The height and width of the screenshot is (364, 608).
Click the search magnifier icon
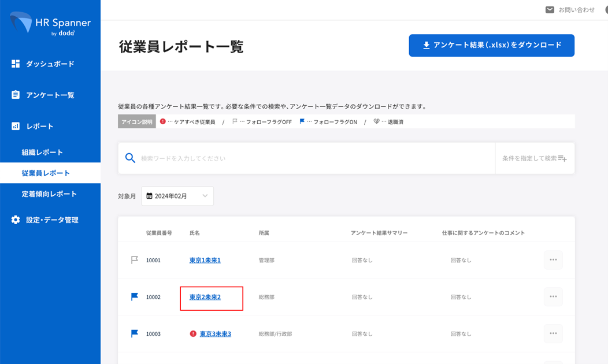(x=131, y=158)
